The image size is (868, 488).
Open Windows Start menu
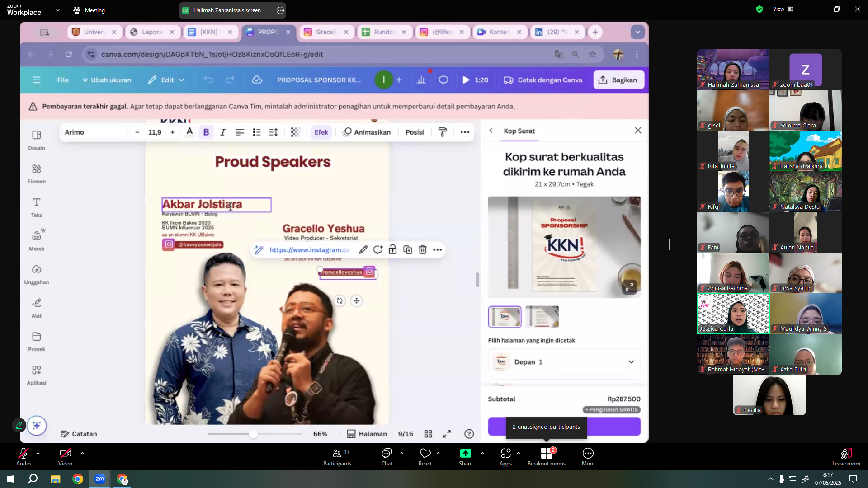11,479
